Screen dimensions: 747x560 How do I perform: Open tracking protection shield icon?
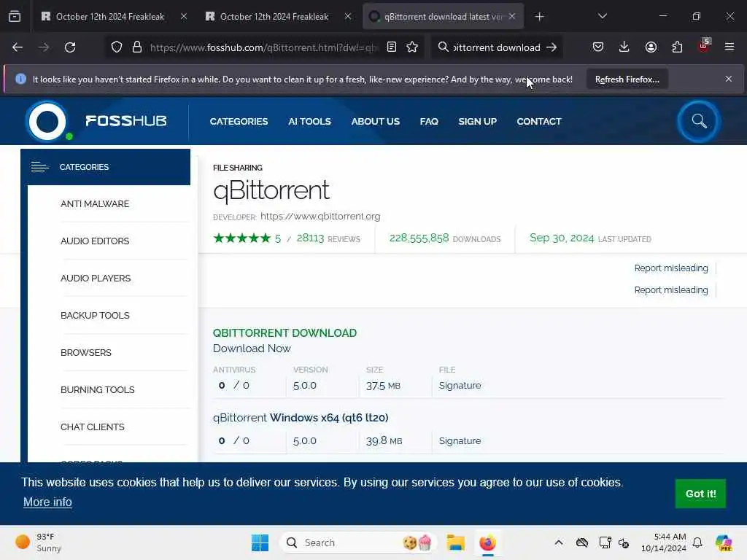coord(117,47)
